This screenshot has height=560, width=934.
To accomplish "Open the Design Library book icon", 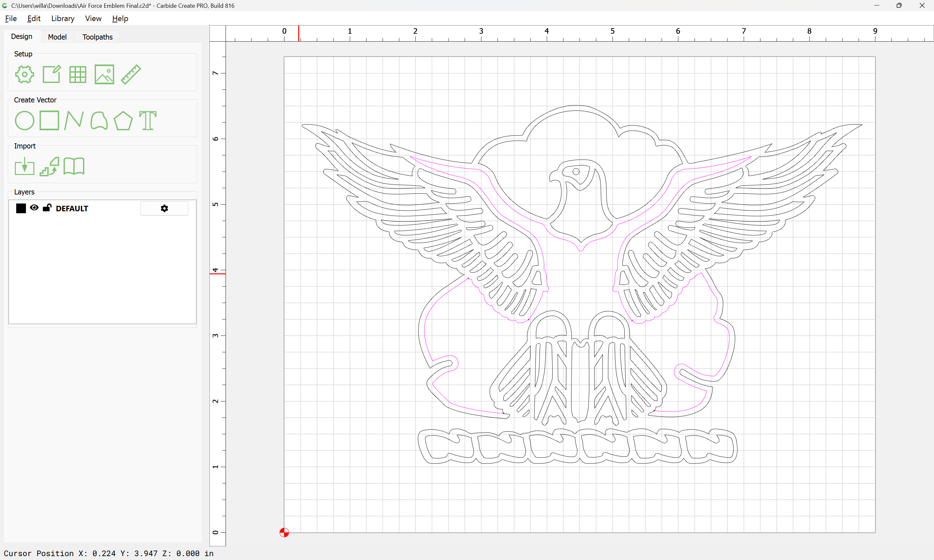I will tap(74, 167).
